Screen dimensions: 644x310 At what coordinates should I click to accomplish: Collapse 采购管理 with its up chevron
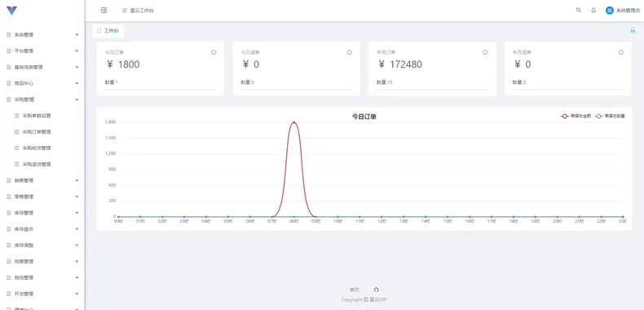77,100
